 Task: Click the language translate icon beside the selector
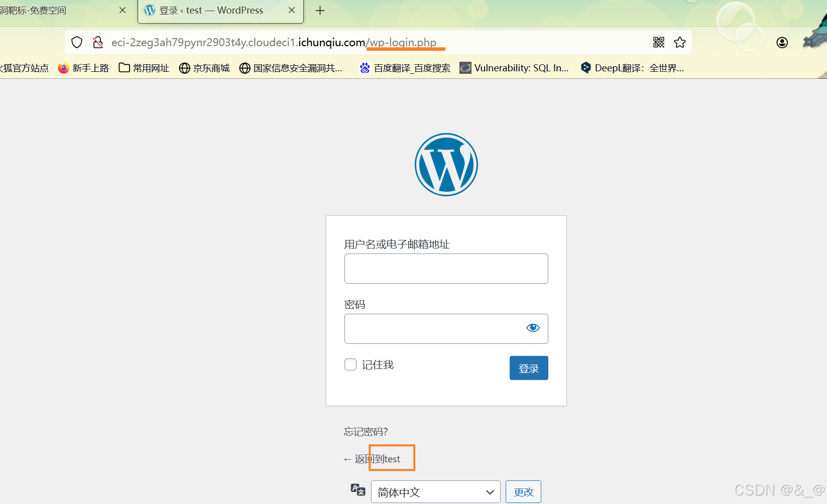point(358,490)
